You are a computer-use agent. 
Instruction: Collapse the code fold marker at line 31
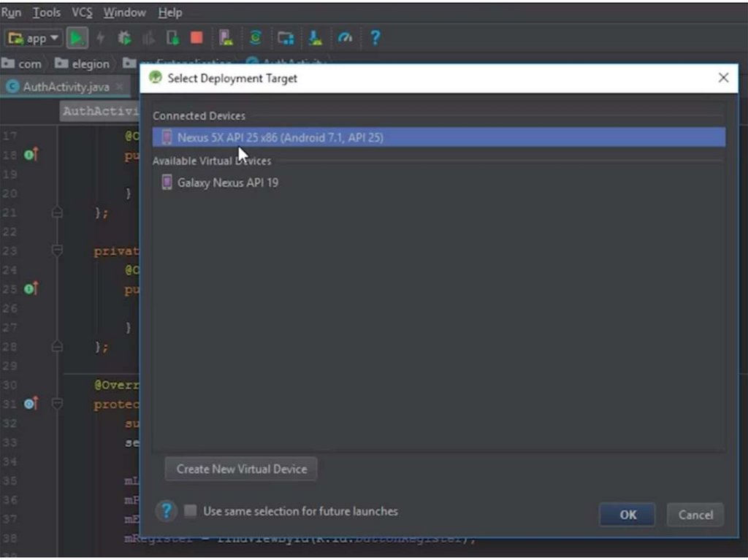click(x=57, y=404)
